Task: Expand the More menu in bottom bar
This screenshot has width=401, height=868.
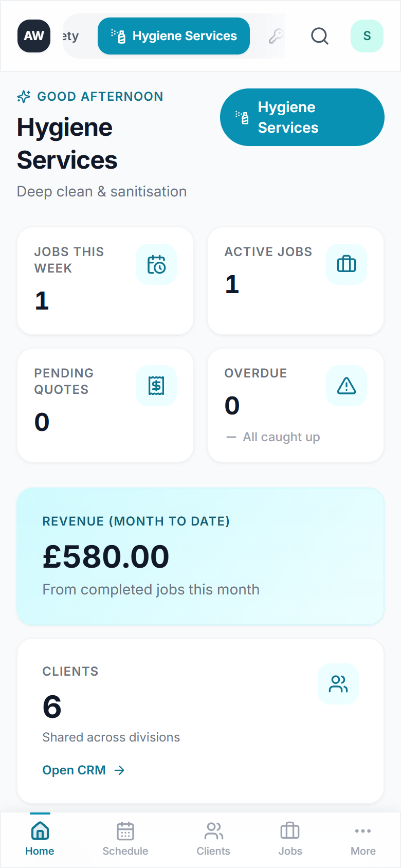Action: pos(363,839)
